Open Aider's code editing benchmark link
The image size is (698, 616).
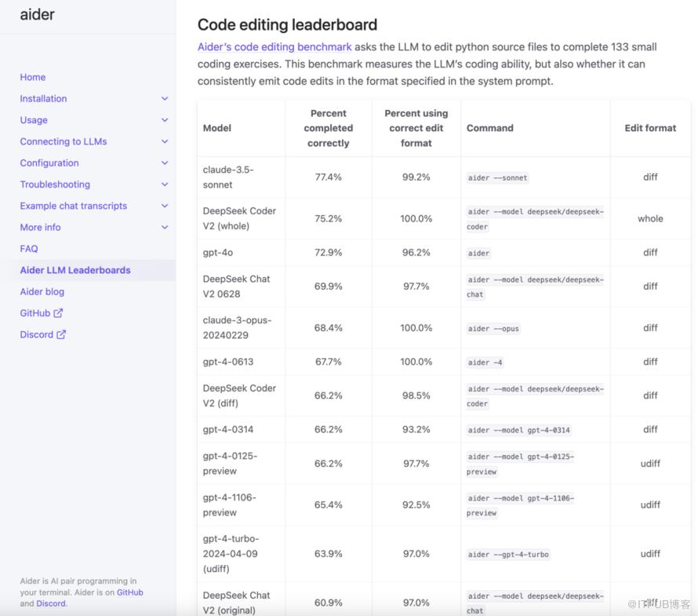pyautogui.click(x=274, y=47)
